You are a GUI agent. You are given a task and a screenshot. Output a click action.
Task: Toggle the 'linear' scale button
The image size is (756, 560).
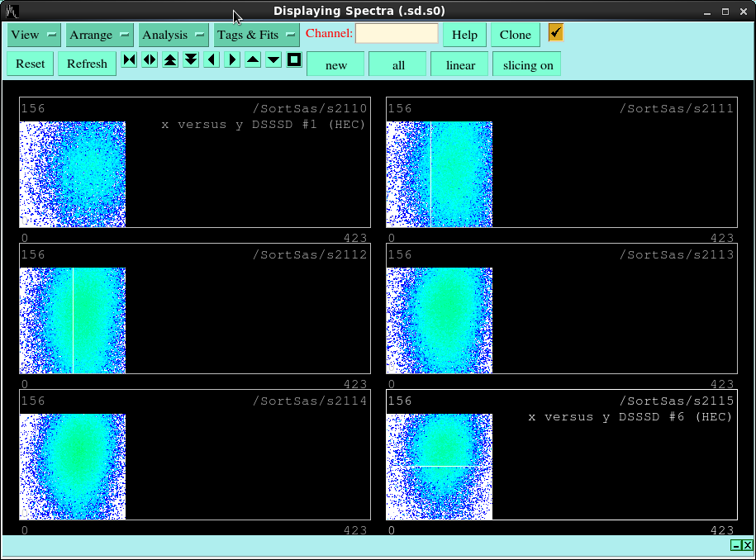click(460, 65)
